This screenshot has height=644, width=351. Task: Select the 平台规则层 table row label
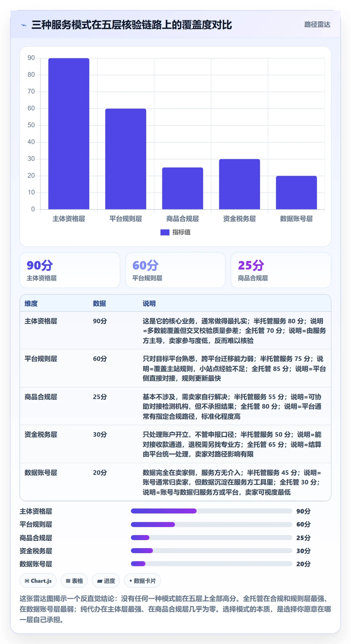click(41, 359)
